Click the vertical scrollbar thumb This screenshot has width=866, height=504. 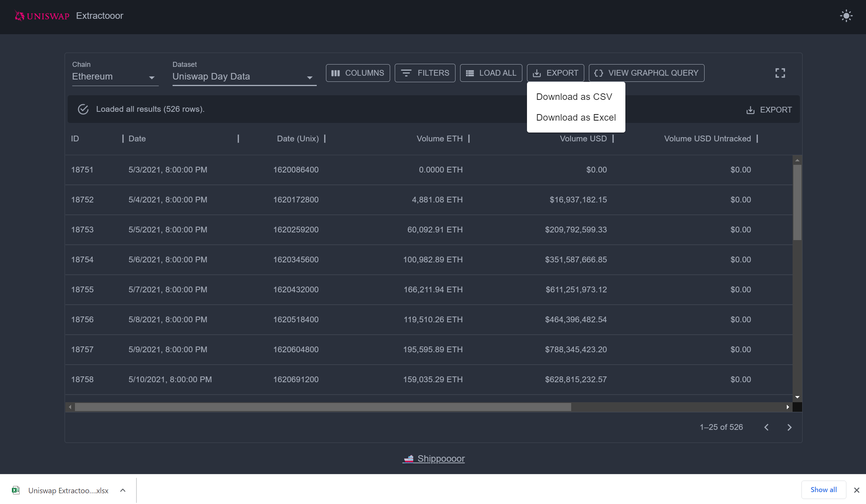(x=797, y=202)
